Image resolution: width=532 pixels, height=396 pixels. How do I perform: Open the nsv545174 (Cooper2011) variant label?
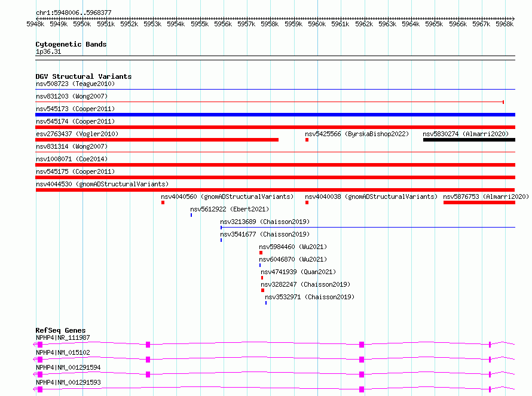pyautogui.click(x=75, y=121)
